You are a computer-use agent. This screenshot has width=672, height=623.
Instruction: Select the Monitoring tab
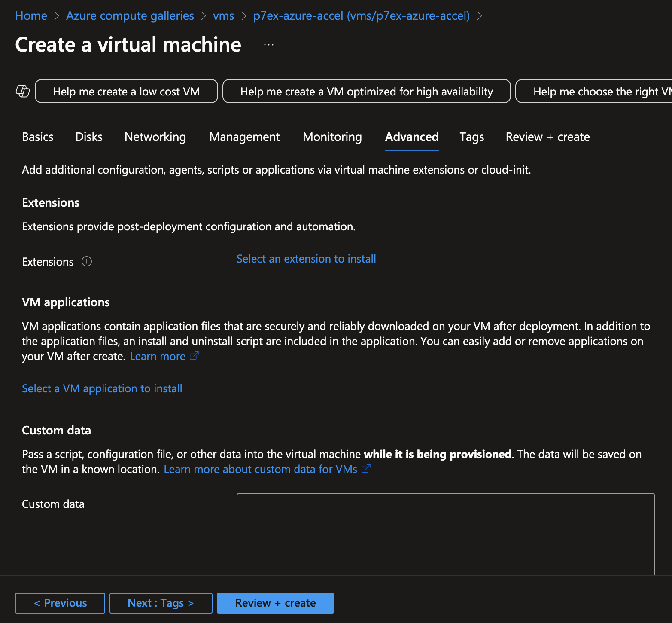[332, 137]
